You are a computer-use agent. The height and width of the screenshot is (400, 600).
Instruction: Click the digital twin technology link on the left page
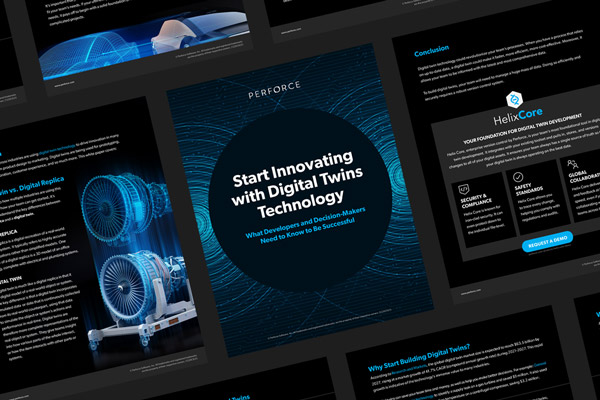point(57,150)
